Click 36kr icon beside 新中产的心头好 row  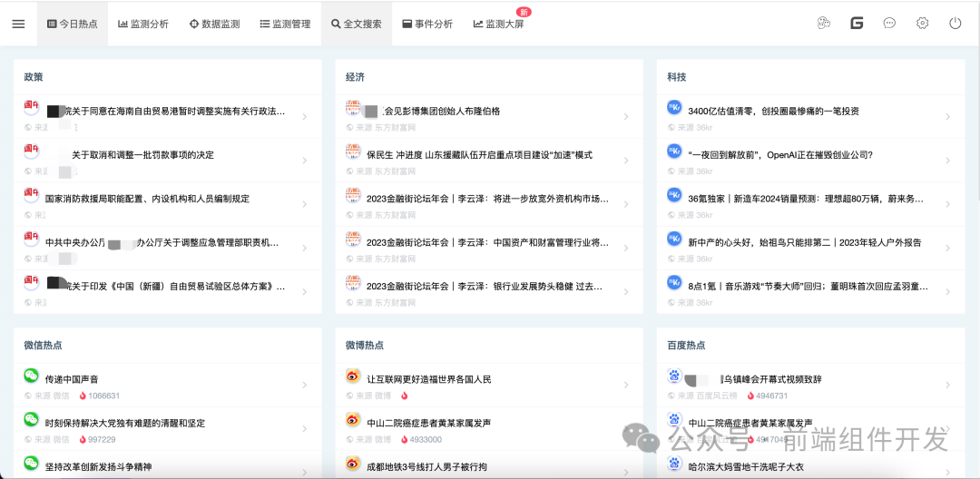[x=674, y=238]
